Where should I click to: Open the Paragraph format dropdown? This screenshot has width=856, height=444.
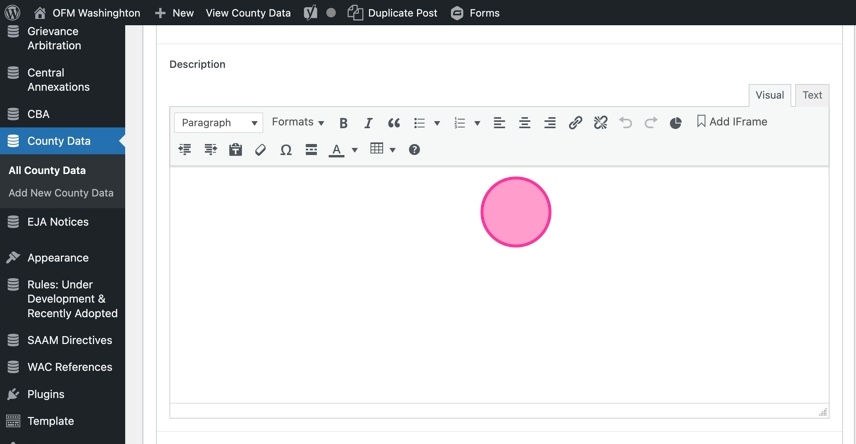click(218, 123)
